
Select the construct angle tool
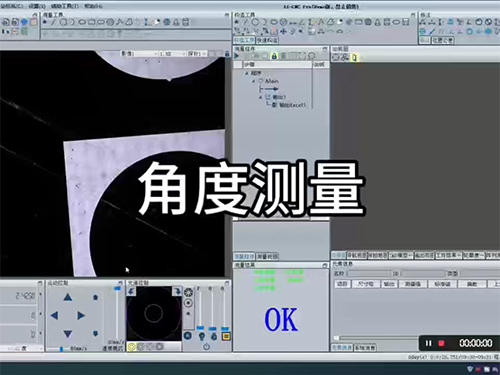click(302, 22)
